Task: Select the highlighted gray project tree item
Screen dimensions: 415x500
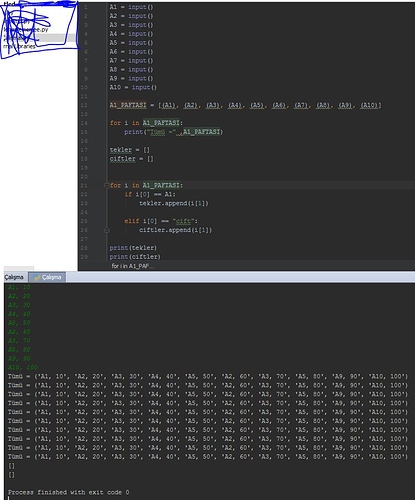Action: [39, 38]
